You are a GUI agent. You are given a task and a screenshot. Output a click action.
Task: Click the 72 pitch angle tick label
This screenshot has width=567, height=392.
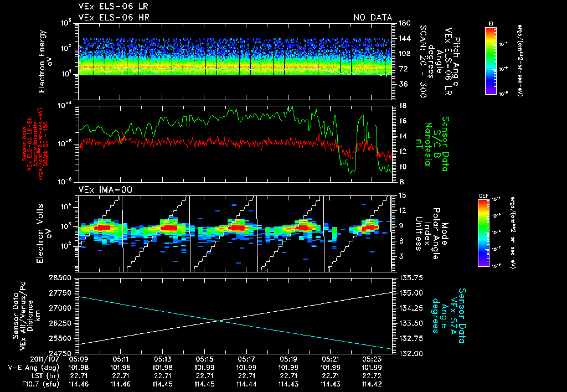point(403,69)
